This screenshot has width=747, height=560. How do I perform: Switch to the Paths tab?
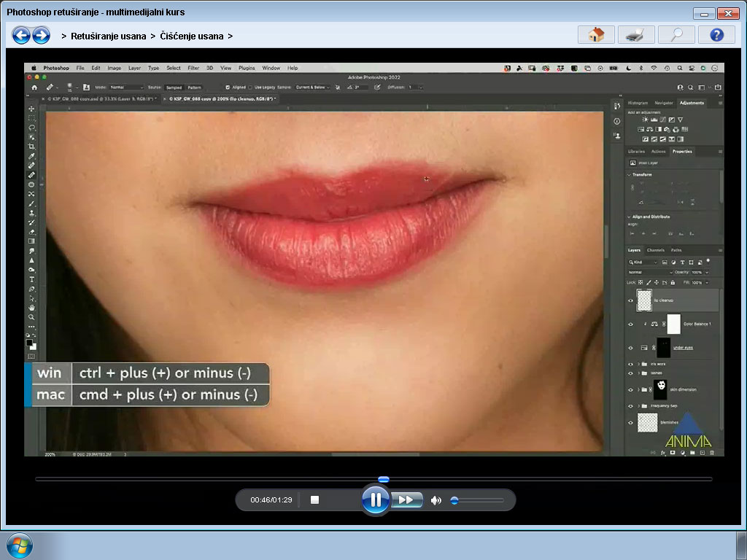click(676, 250)
